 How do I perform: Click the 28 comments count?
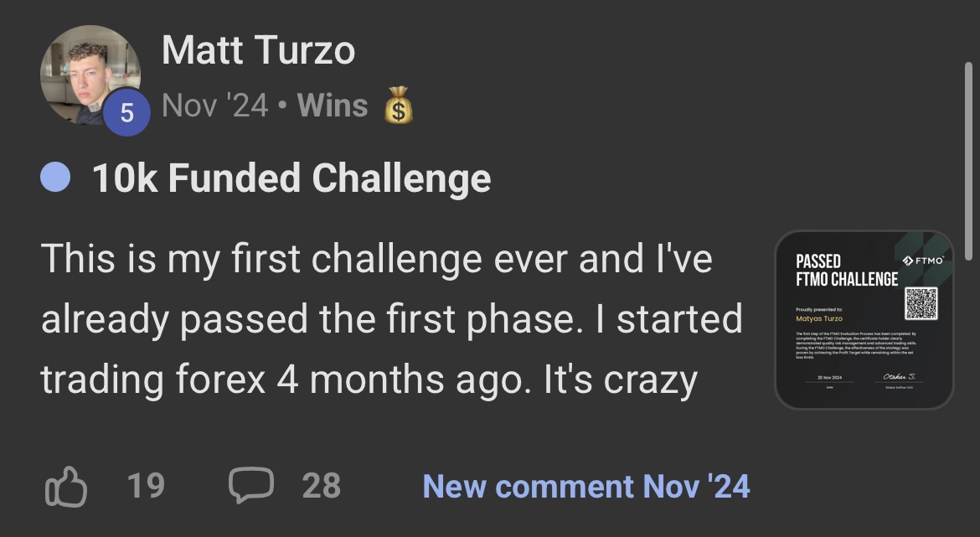tap(321, 486)
